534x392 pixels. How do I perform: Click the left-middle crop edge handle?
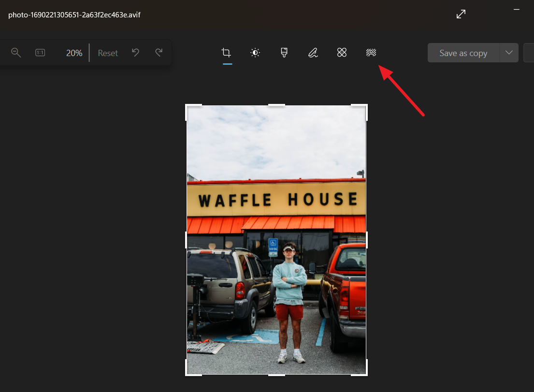click(186, 240)
